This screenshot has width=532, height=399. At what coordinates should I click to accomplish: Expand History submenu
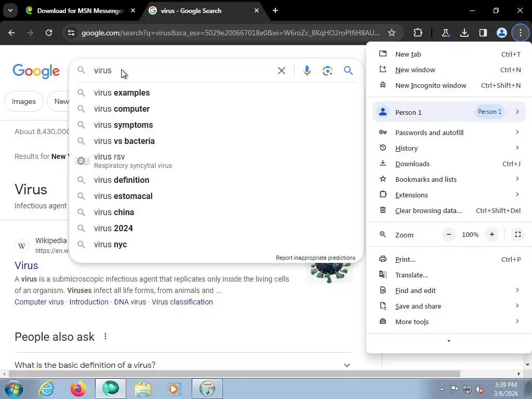[449, 148]
